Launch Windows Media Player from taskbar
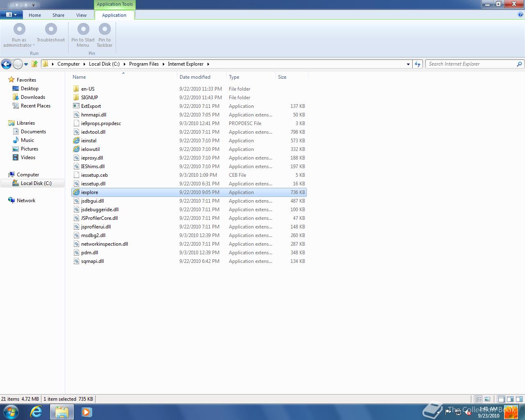 87,412
